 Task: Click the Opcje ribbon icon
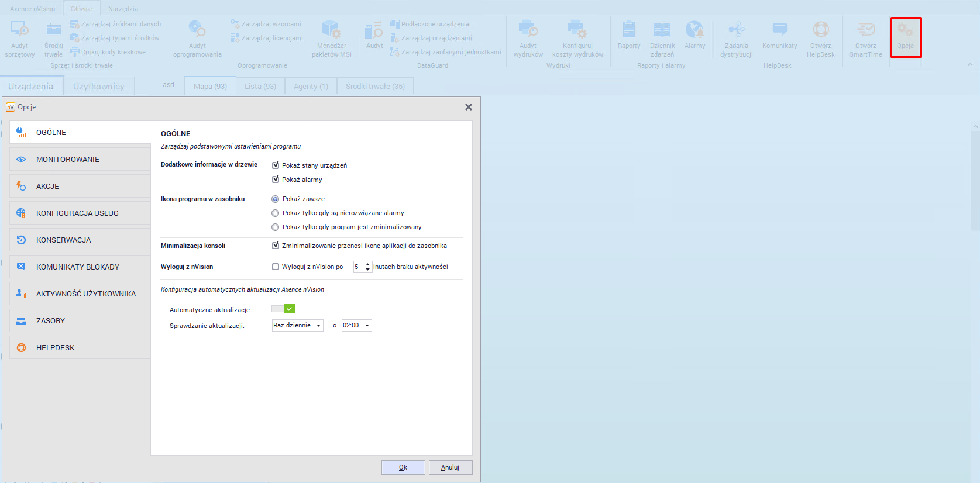pyautogui.click(x=906, y=36)
